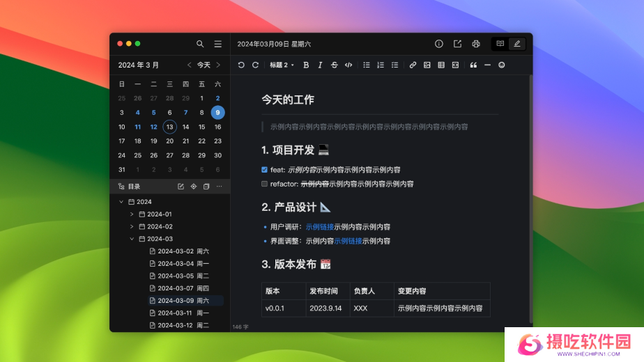Viewport: 644px width, 362px height.
Task: Open note 2024-03-12 周二
Action: (x=180, y=325)
